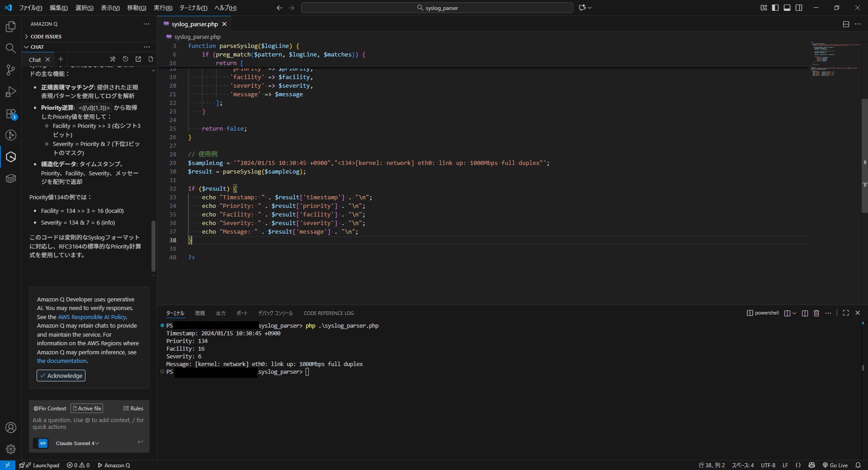Screen dimensions: 868x470
Task: Open the Source Control view
Action: (x=10, y=70)
